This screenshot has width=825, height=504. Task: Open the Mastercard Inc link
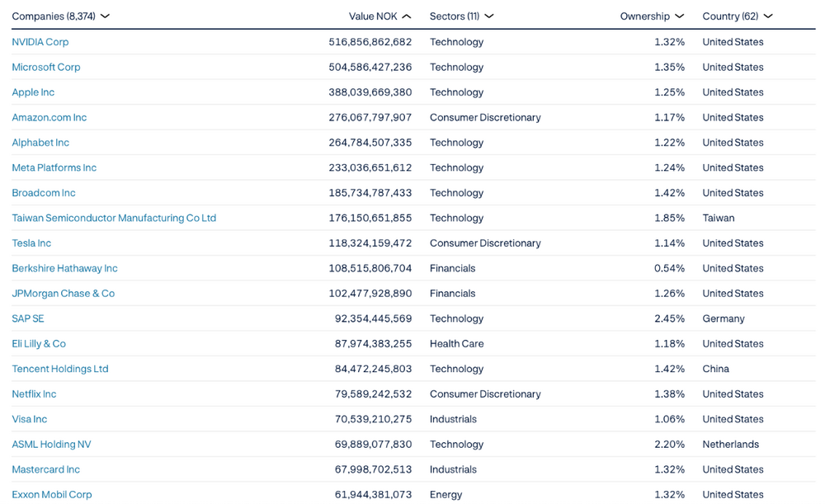click(45, 469)
